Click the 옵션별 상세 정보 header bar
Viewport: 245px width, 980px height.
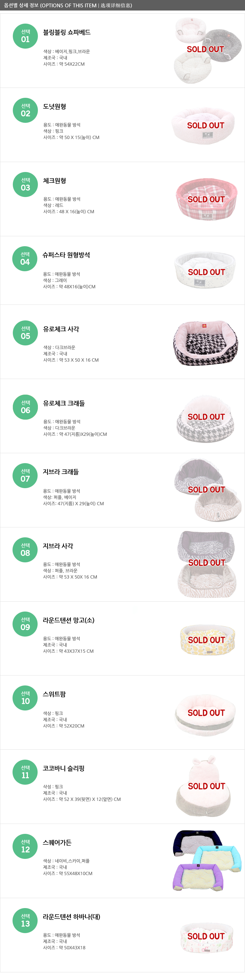[122, 5]
